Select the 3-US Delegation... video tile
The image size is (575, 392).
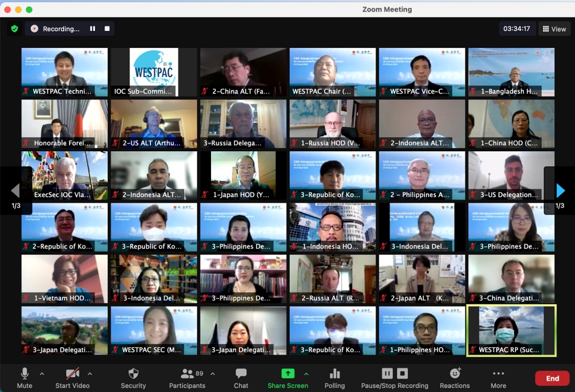coord(511,176)
